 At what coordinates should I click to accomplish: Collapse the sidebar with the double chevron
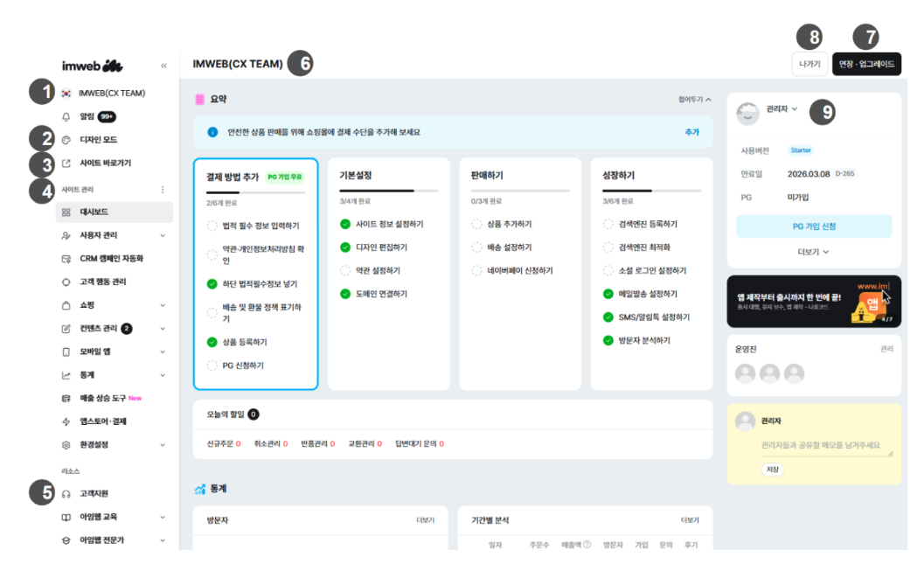coord(163,66)
